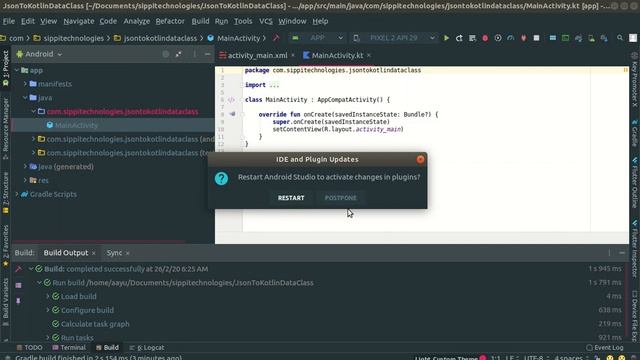Open the Refactor menu
Image resolution: width=640 pixels, height=360 pixels.
170,21
